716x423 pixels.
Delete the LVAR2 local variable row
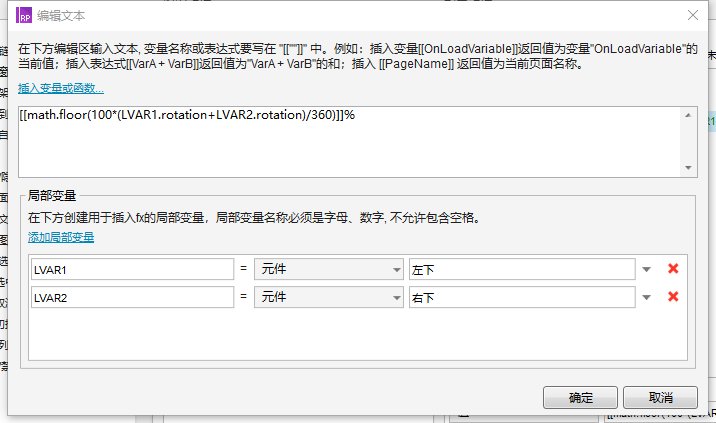click(x=673, y=297)
